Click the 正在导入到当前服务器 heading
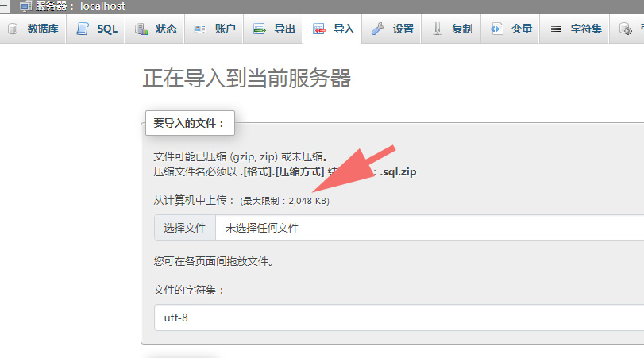Screen dimensions: 644x358 point(246,78)
